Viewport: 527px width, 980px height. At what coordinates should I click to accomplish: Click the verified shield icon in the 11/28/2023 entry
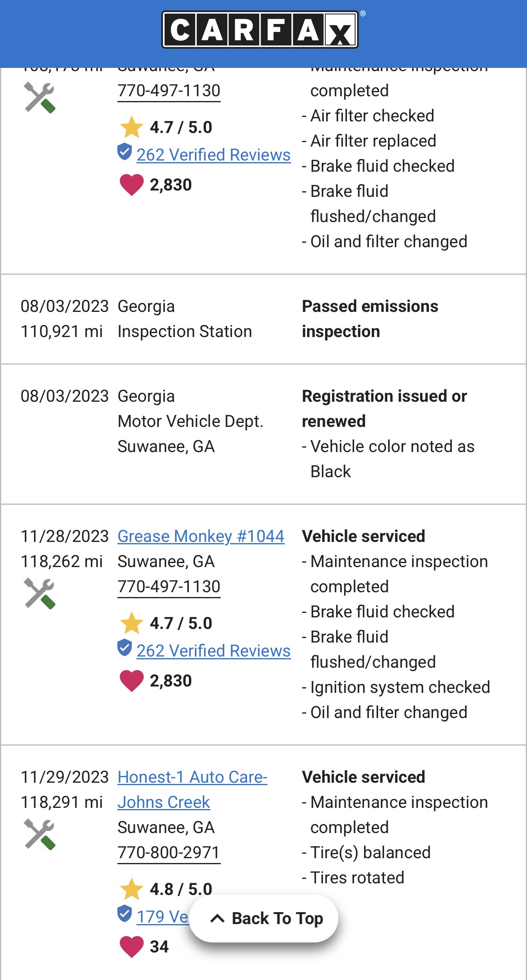pyautogui.click(x=125, y=647)
